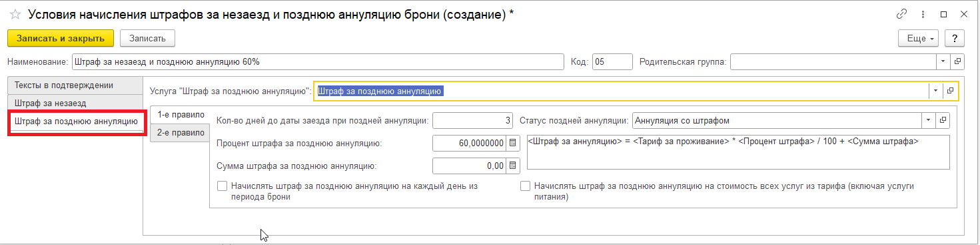Image resolution: width=980 pixels, height=245 pixels.
Task: Open 'Родительская группа' item via open icon
Action: click(958, 62)
